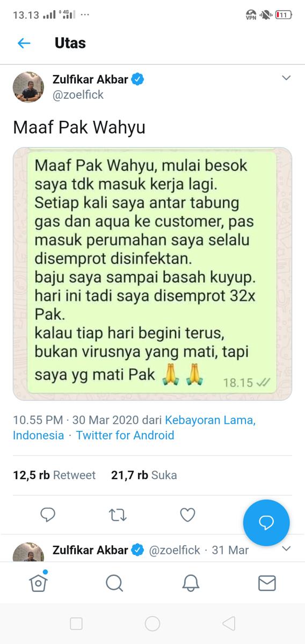Open Zulfikar Akbar's profile picture
This screenshot has height=644, width=305.
click(x=28, y=87)
